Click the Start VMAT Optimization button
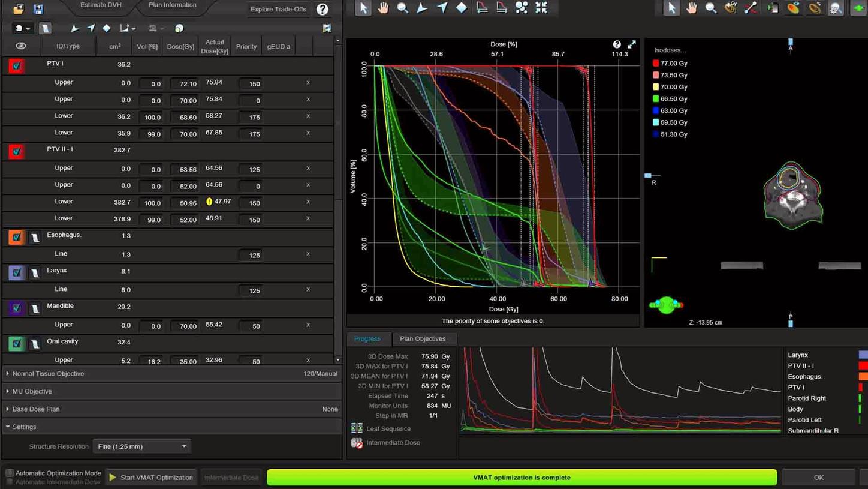Screen dimensions: 868x489 click(151, 478)
